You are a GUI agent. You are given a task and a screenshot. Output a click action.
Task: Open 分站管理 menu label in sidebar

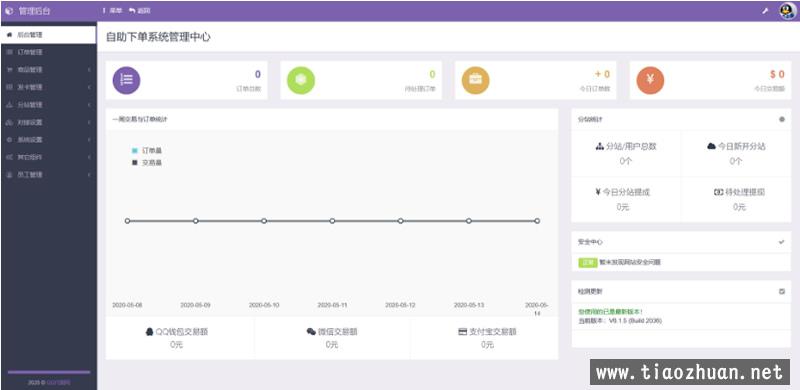point(30,105)
